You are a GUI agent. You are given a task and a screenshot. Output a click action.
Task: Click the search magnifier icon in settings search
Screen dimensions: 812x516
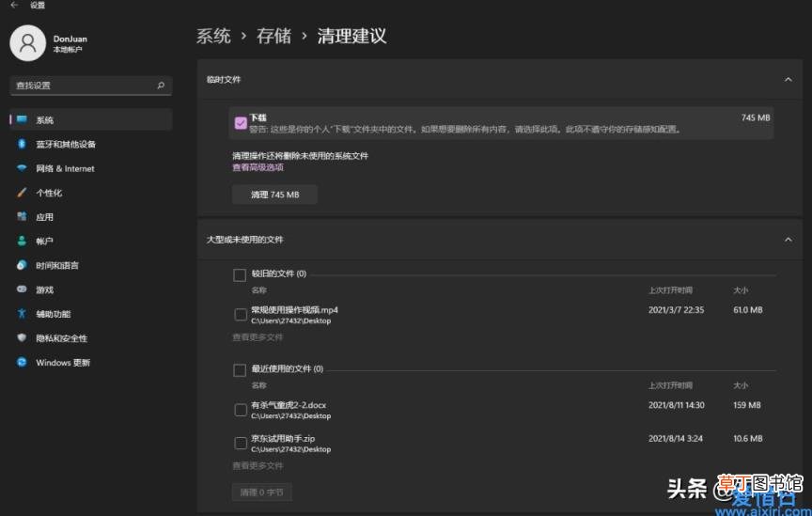(x=161, y=85)
